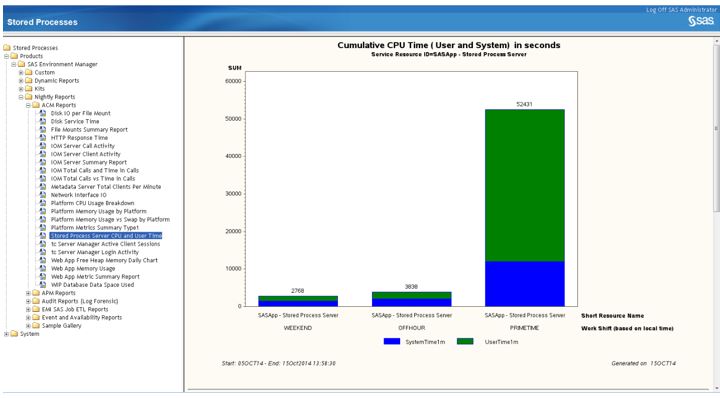Viewport: 720px width, 398px height.
Task: Click the HTTP Response Time report icon
Action: [x=43, y=138]
